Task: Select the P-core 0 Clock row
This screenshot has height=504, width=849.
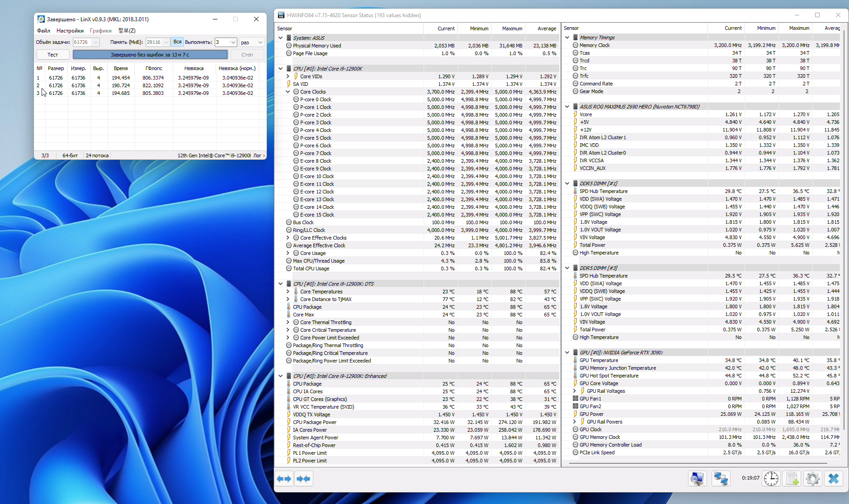Action: tap(416, 99)
